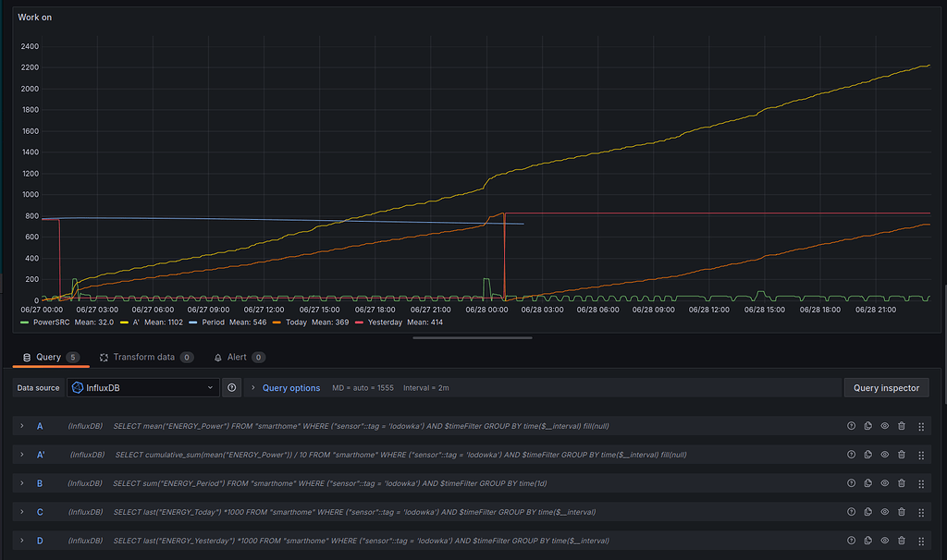Click the datasource info icon beside InfluxDB selector
947x560 pixels.
pyautogui.click(x=231, y=387)
